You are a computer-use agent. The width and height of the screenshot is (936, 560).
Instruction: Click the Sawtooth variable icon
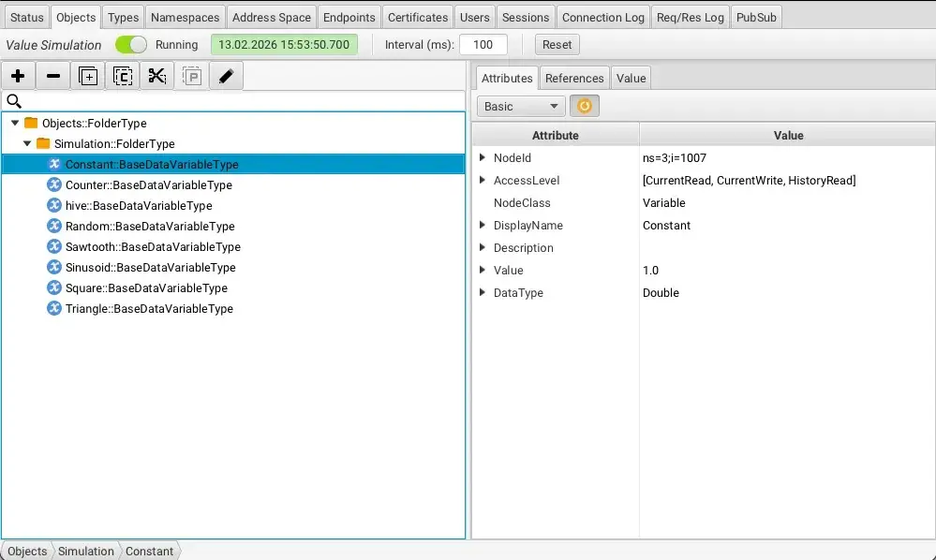(54, 246)
